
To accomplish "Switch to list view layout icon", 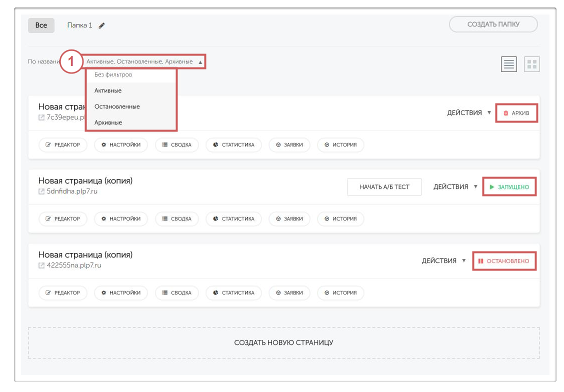I will pyautogui.click(x=509, y=64).
